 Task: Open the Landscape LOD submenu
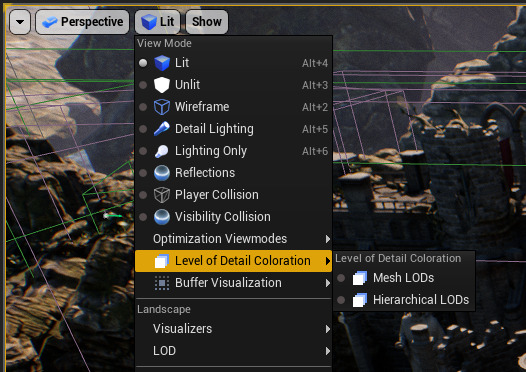coord(233,351)
